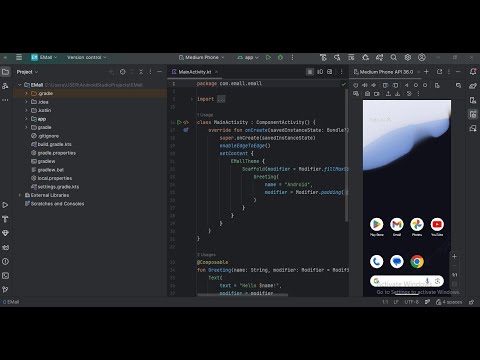The image size is (480, 360).
Task: Select build.gradle.kts in the project tree
Action: point(54,144)
